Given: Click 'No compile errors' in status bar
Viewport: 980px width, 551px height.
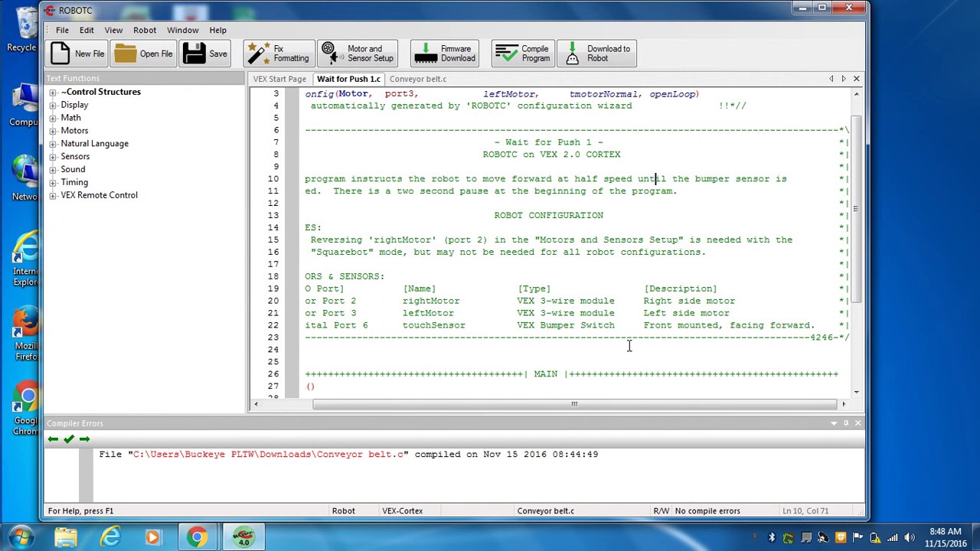Looking at the screenshot, I should (707, 511).
